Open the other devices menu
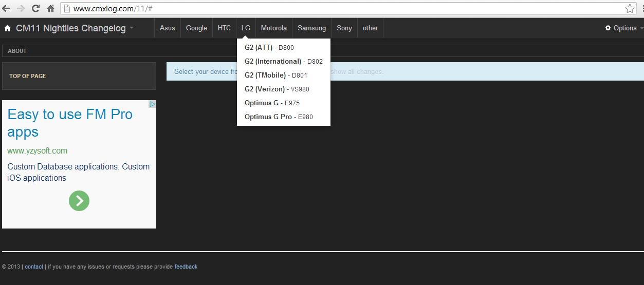Image resolution: width=644 pixels, height=285 pixels. pyautogui.click(x=371, y=28)
